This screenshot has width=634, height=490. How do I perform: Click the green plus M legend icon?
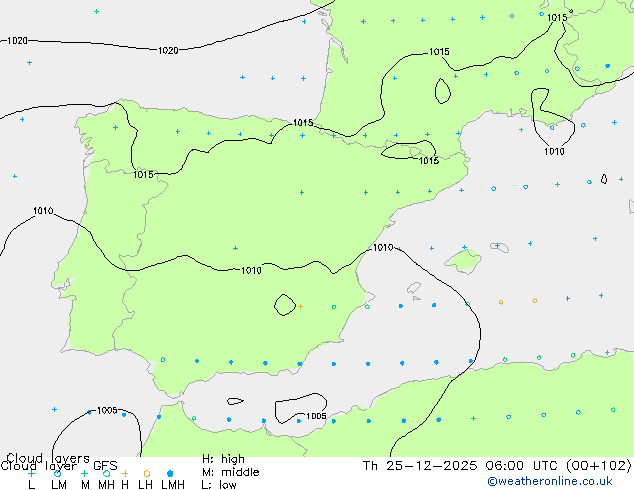point(84,473)
